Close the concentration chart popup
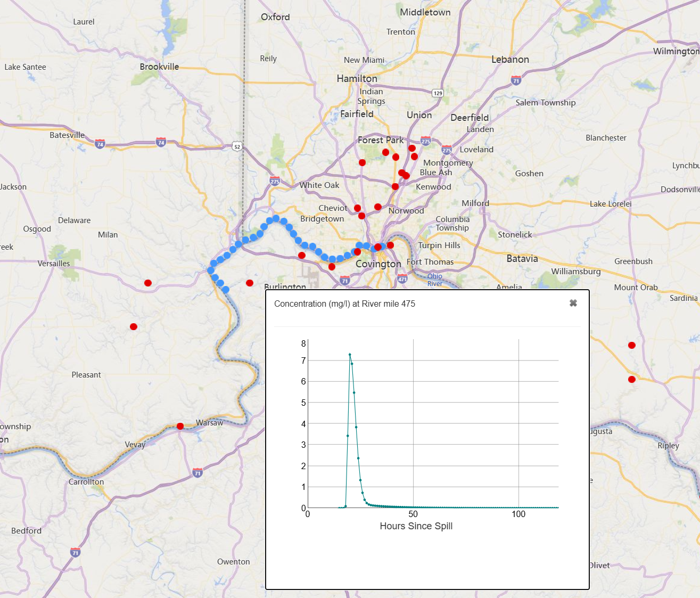 [x=573, y=303]
